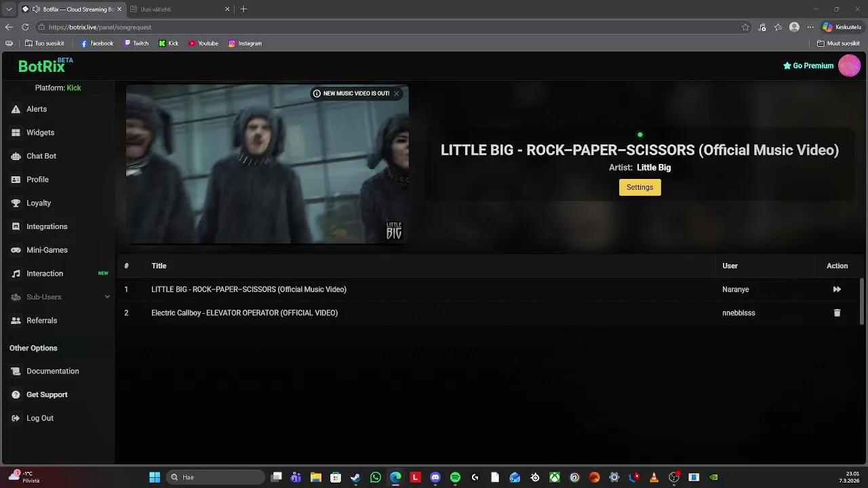This screenshot has width=868, height=488.
Task: Open a new browser tab
Action: 243,9
